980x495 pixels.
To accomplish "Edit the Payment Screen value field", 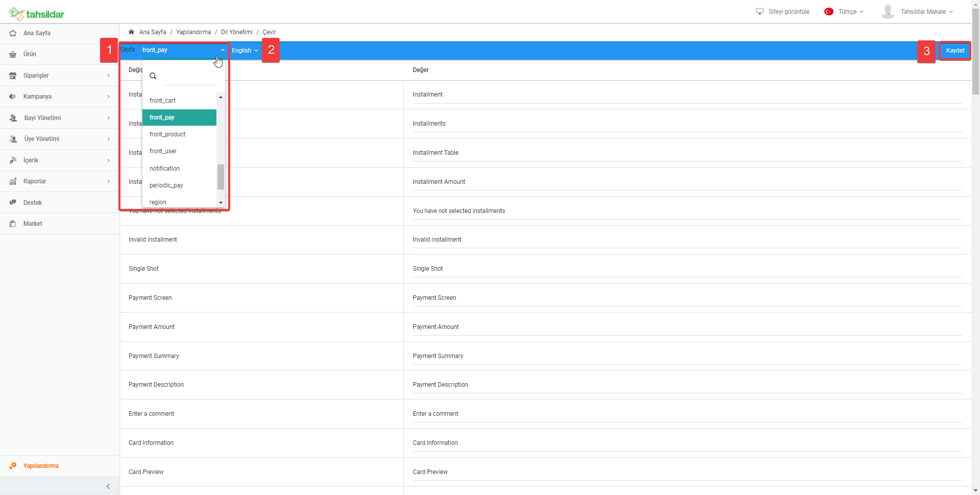I will tap(687, 298).
